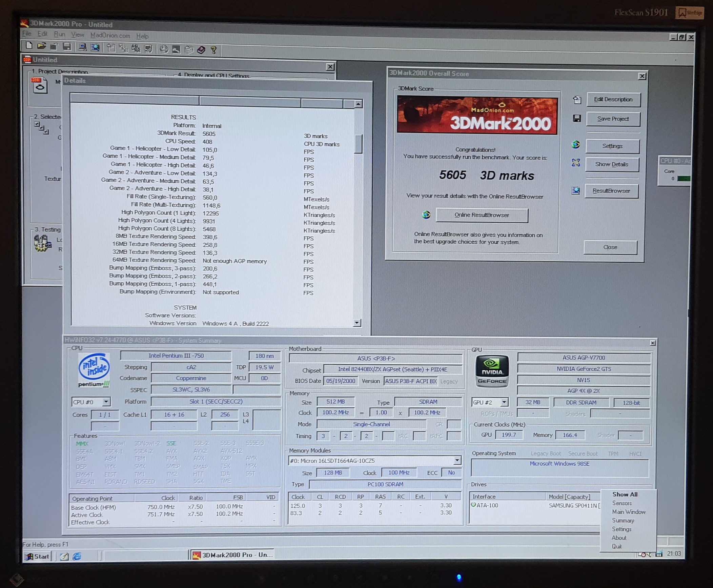713x588 pixels.
Task: Select Quit in the HWiNFO tray menu
Action: click(x=616, y=546)
